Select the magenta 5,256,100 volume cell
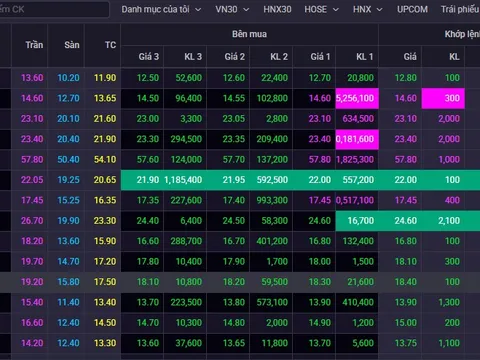The image size is (480, 360). point(357,98)
